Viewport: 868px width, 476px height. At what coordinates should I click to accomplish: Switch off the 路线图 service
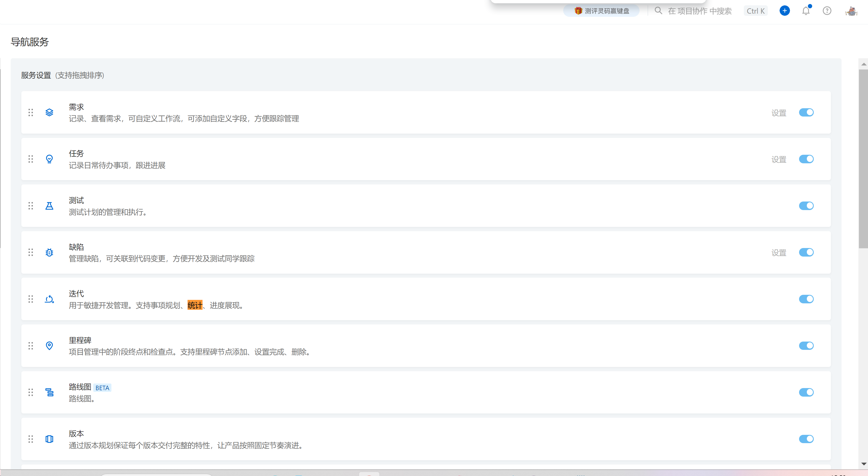click(x=806, y=392)
